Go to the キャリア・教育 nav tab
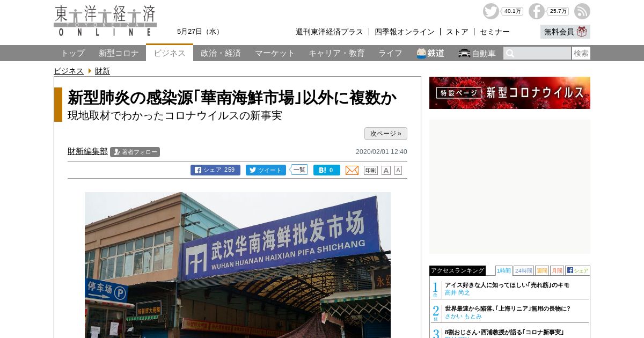644x338 pixels. tap(336, 53)
